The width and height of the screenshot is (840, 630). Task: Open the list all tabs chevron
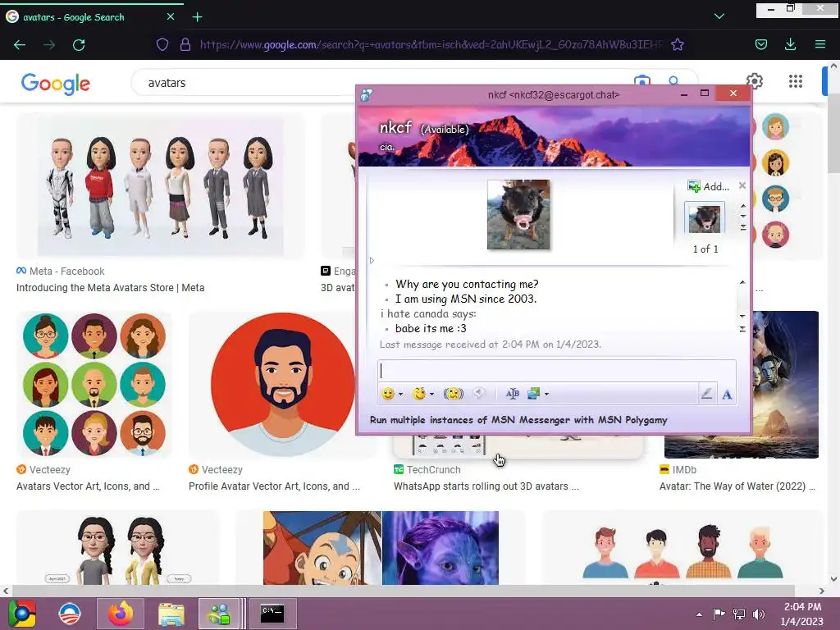click(x=719, y=16)
